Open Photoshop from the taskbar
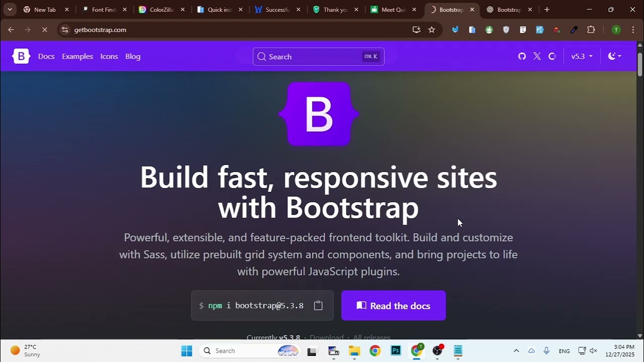The image size is (644, 362). (396, 351)
